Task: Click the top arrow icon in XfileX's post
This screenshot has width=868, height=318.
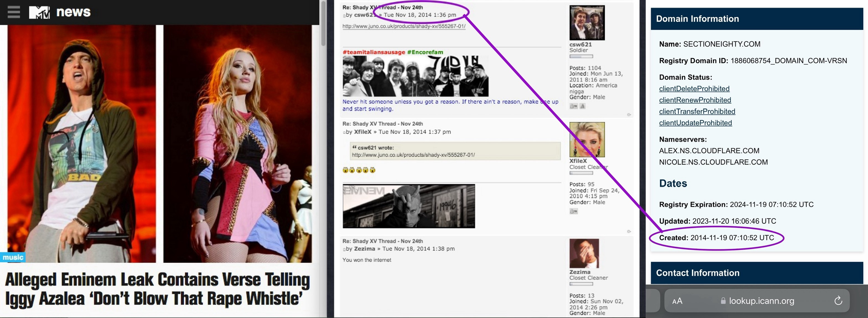Action: coord(629,231)
